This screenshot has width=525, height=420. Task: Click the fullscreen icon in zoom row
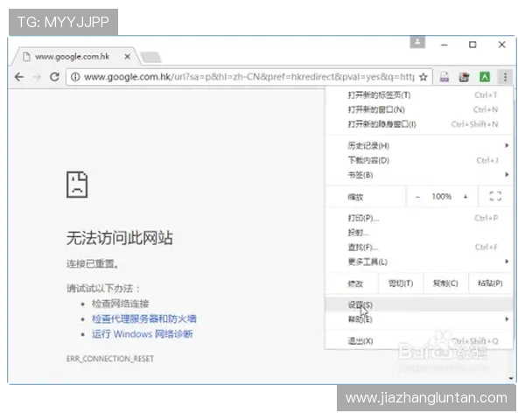click(x=495, y=196)
